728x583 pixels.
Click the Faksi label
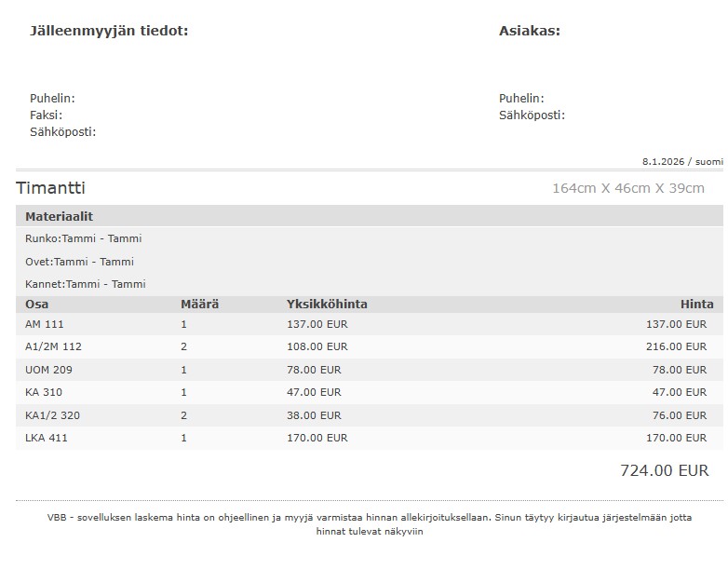point(46,115)
